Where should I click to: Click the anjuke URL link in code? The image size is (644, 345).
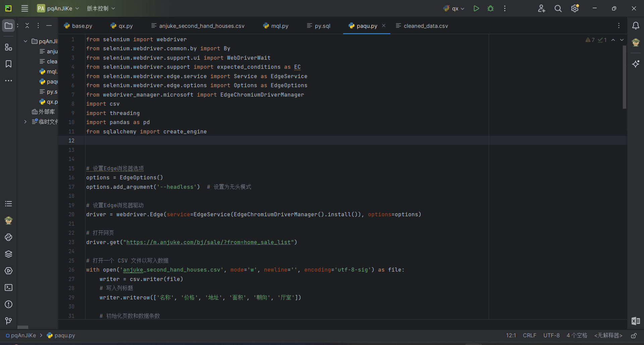pyautogui.click(x=208, y=242)
